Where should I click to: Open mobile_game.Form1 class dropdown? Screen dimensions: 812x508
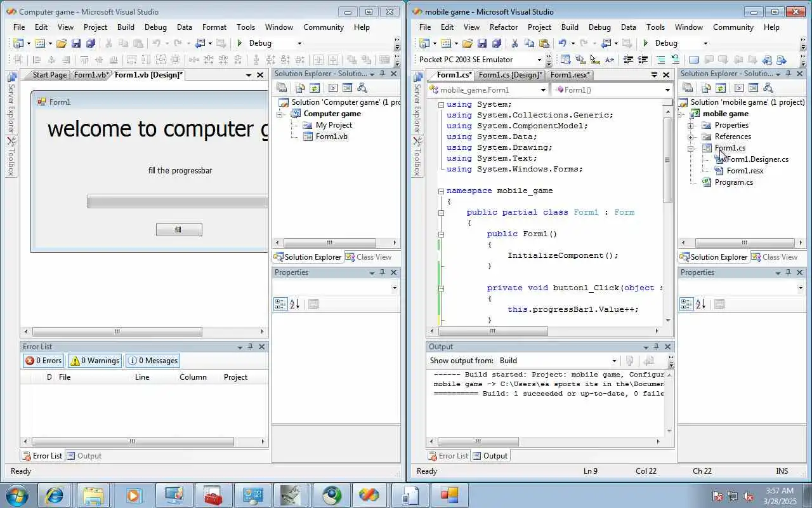(543, 90)
